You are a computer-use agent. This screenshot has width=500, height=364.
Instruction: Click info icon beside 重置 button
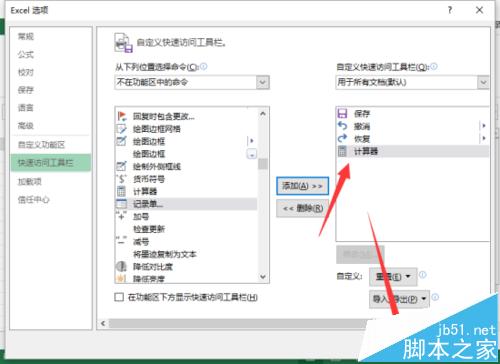pyautogui.click(x=422, y=275)
